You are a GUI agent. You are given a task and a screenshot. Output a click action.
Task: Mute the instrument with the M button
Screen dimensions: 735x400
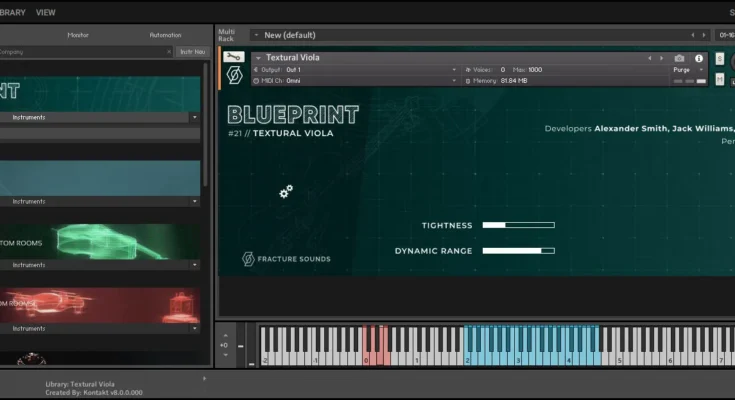[x=720, y=79]
